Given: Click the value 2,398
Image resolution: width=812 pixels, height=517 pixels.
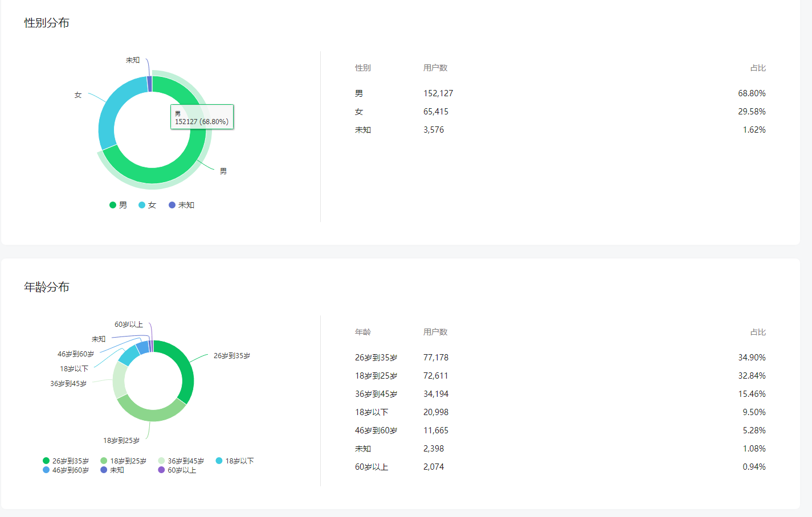Looking at the screenshot, I should tap(434, 449).
